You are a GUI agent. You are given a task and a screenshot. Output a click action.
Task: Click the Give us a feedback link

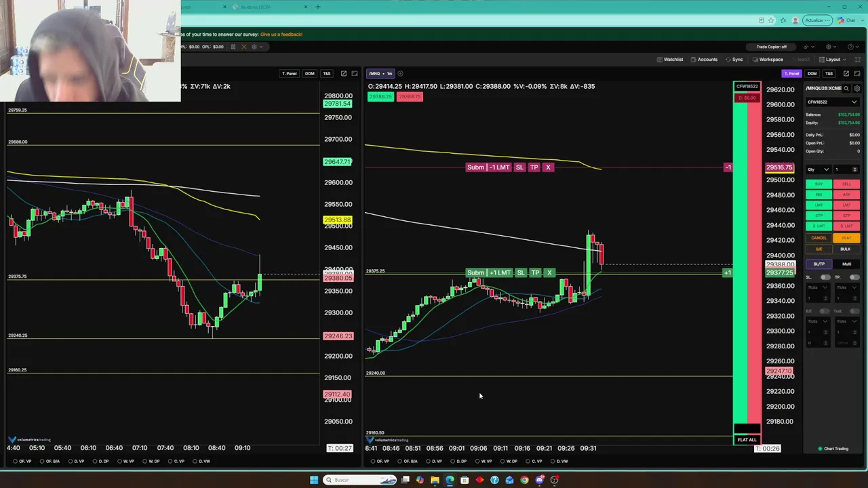click(281, 34)
